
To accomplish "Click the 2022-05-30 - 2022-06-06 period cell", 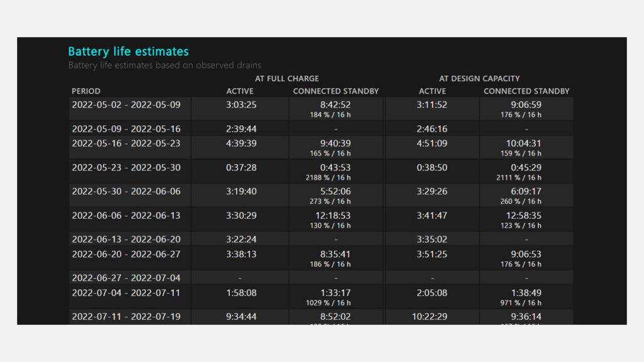I will point(126,192).
